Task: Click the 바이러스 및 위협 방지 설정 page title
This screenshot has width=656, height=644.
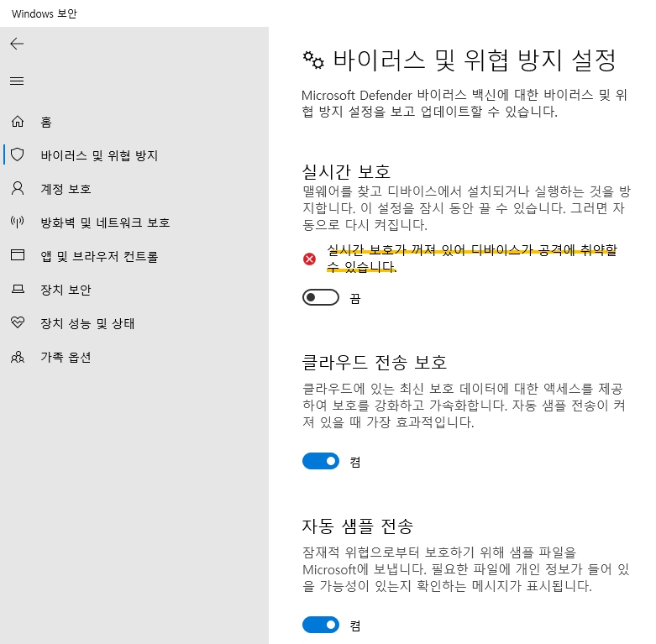Action: pyautogui.click(x=475, y=60)
